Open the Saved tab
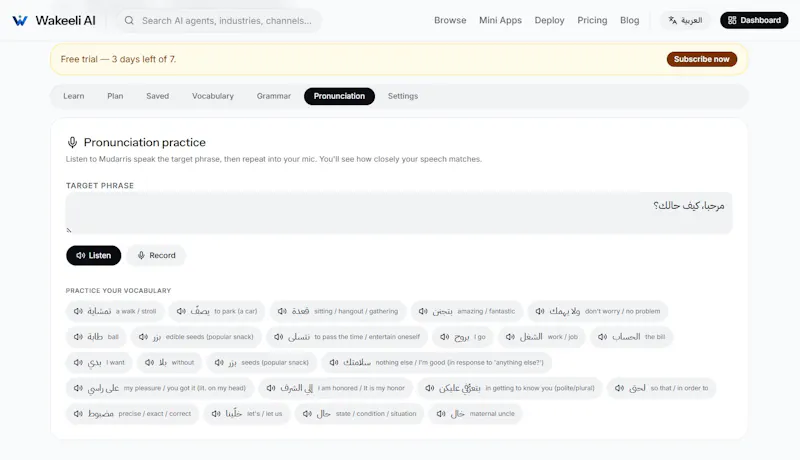This screenshot has height=460, width=800. (x=158, y=96)
